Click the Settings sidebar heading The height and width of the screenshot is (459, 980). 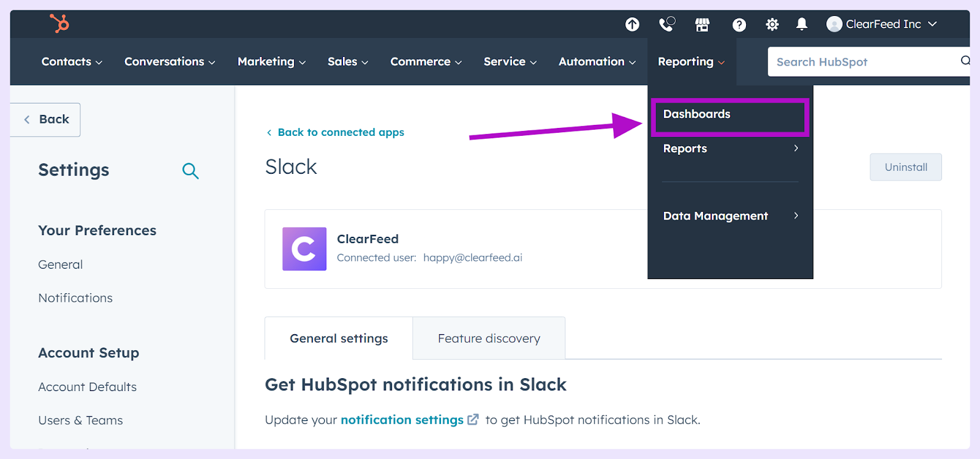73,170
